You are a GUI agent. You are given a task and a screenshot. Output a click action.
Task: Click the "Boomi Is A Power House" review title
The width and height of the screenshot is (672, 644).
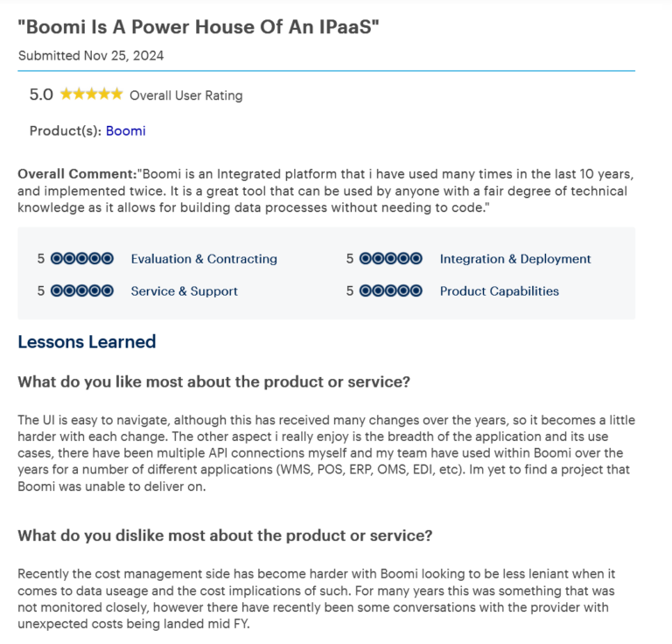[199, 26]
